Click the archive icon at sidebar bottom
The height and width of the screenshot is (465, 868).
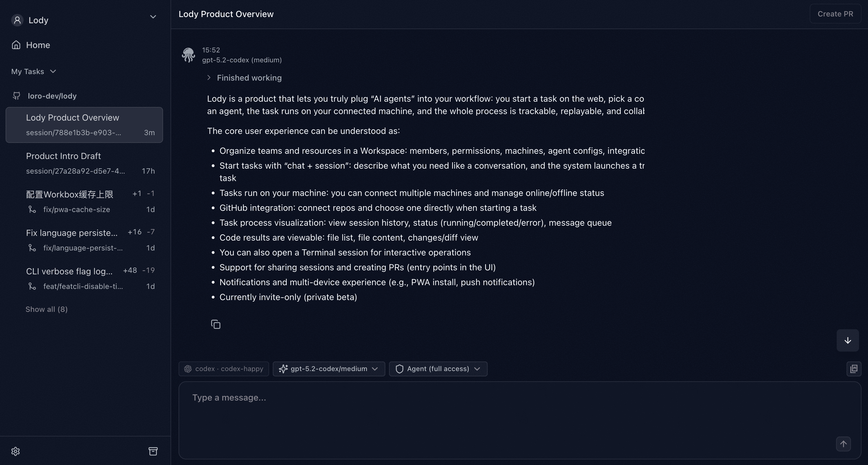(153, 451)
